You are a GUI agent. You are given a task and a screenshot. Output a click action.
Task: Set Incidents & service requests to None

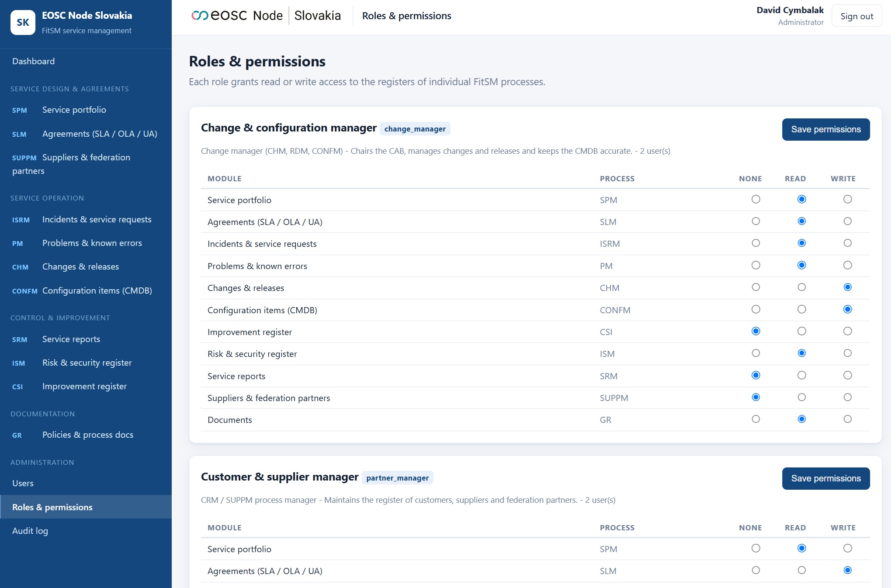point(756,243)
